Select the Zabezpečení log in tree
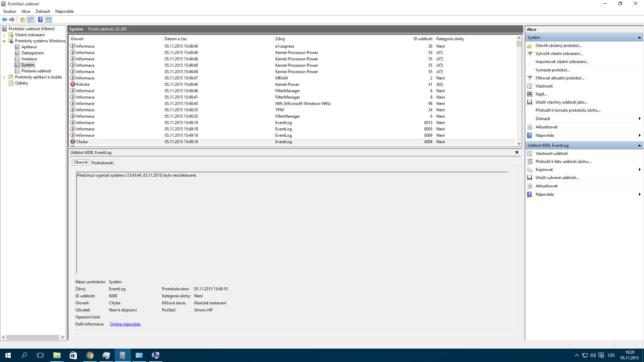Viewport: 644px width, 362px height. [33, 53]
